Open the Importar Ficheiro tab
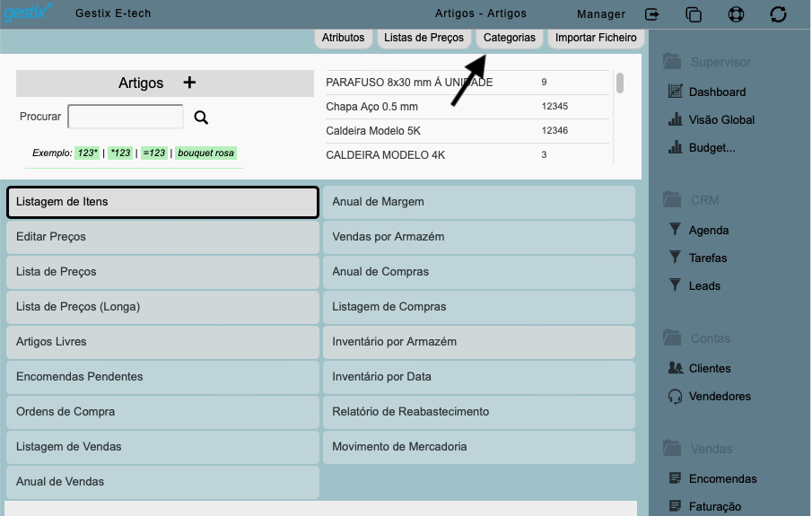Screen dimensions: 812x516 [596, 38]
